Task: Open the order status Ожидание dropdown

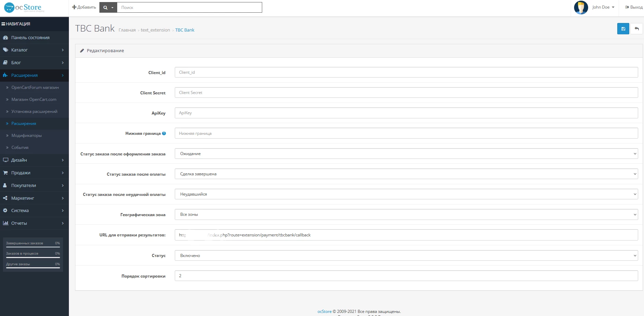Action: tap(406, 154)
